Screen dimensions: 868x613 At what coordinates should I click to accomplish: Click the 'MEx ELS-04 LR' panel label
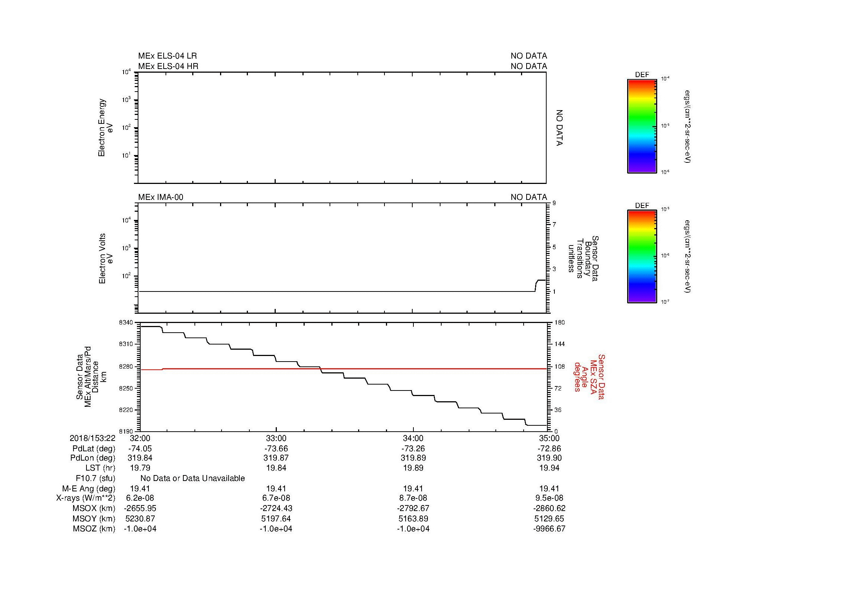tap(167, 56)
